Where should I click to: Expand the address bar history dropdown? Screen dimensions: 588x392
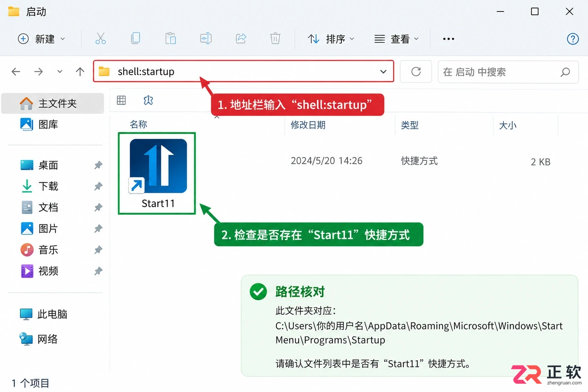pos(383,72)
